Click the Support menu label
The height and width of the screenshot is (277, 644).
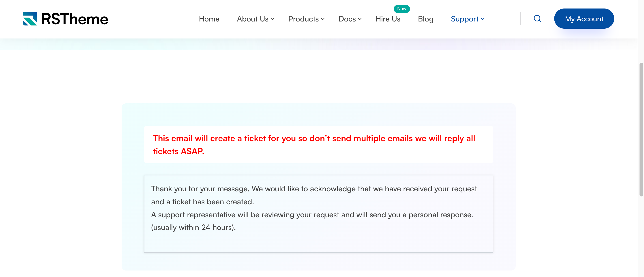pyautogui.click(x=464, y=19)
